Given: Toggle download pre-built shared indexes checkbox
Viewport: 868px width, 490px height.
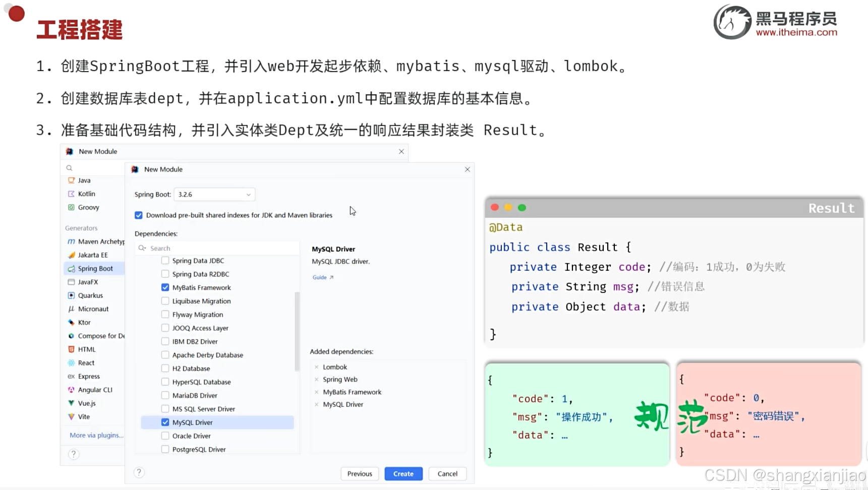Looking at the screenshot, I should (x=139, y=215).
